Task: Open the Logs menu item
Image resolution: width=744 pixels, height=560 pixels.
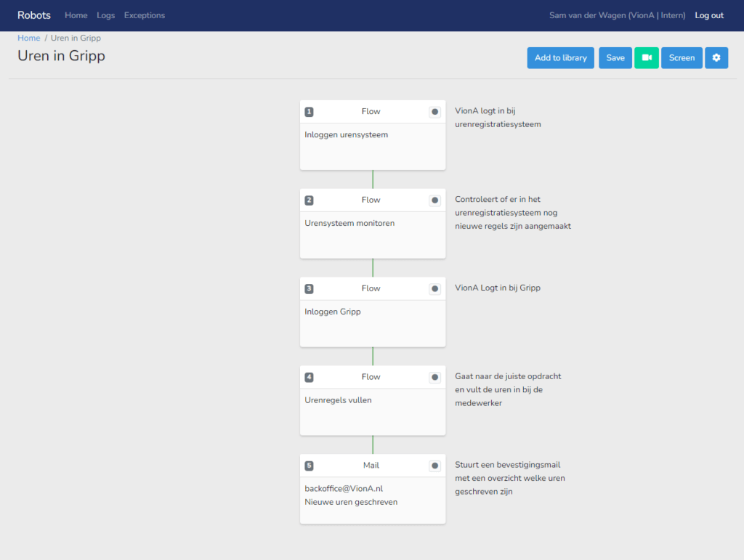Action: pos(105,15)
